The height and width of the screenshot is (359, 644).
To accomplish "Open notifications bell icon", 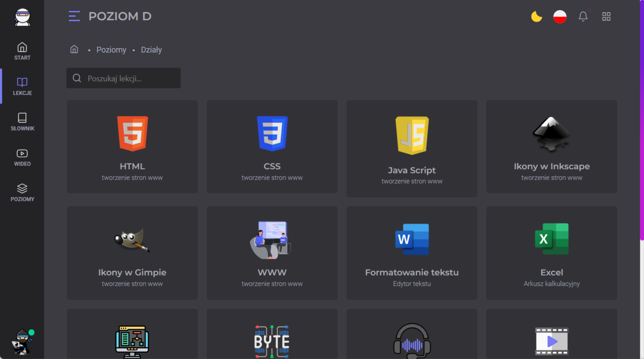I will pos(583,17).
